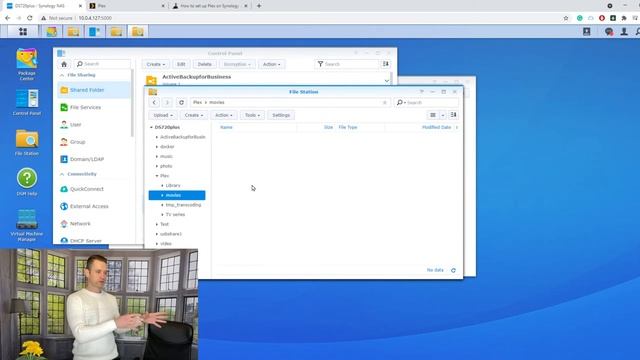Open Action dropdown in File Station
This screenshot has width=640, height=360.
coord(224,115)
